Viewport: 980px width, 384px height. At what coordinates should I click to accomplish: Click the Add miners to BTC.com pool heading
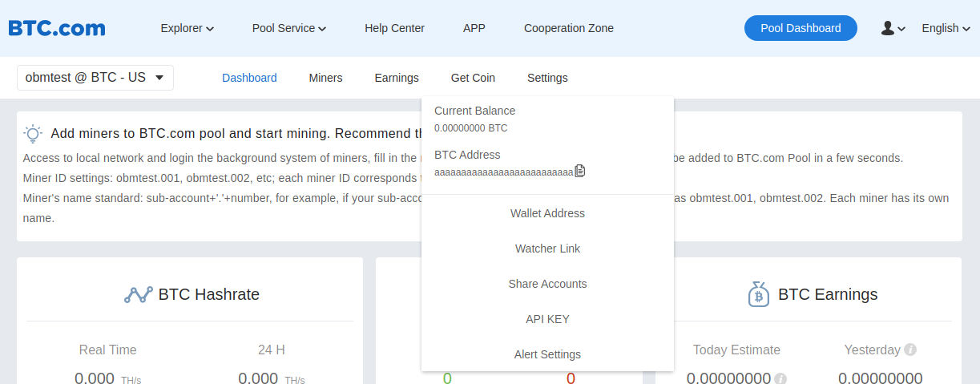[x=236, y=134]
